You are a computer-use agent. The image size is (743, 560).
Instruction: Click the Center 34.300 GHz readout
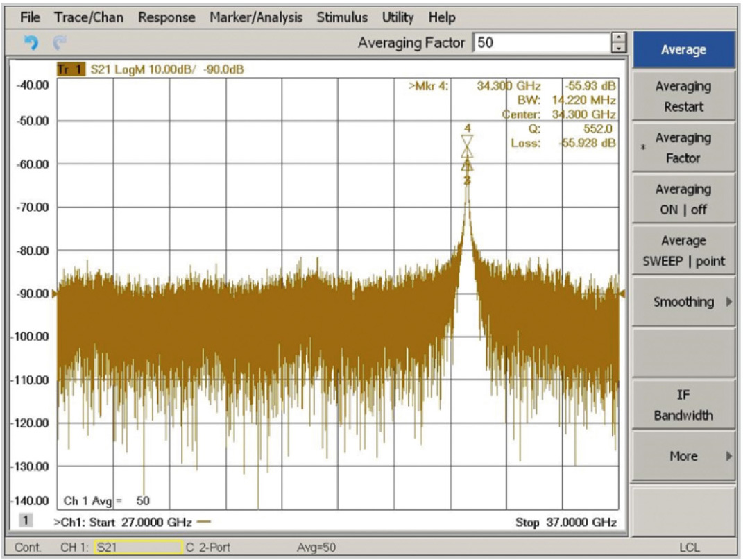(558, 114)
